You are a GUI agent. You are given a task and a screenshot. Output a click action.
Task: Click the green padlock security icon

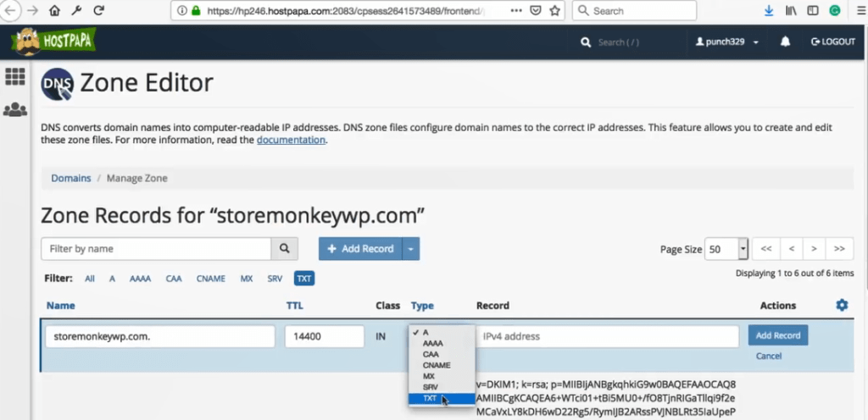tap(196, 10)
